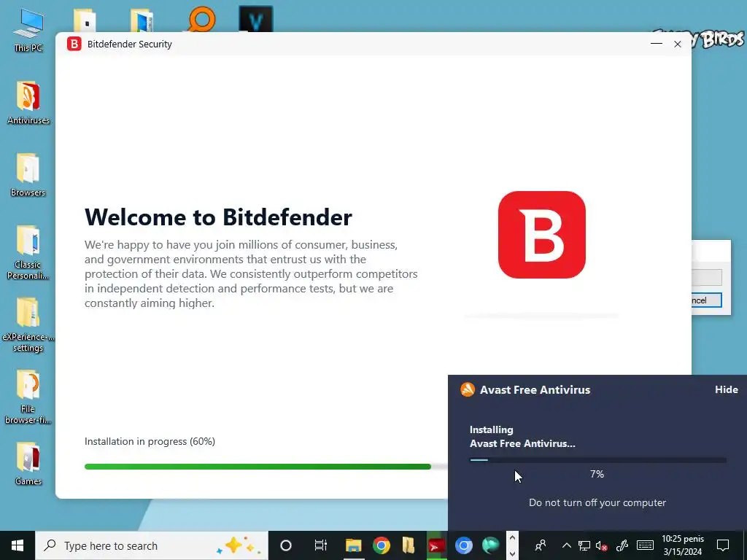This screenshot has width=747, height=560.
Task: Click the Installing Avast Free Antivirus... text
Action: pos(522,436)
